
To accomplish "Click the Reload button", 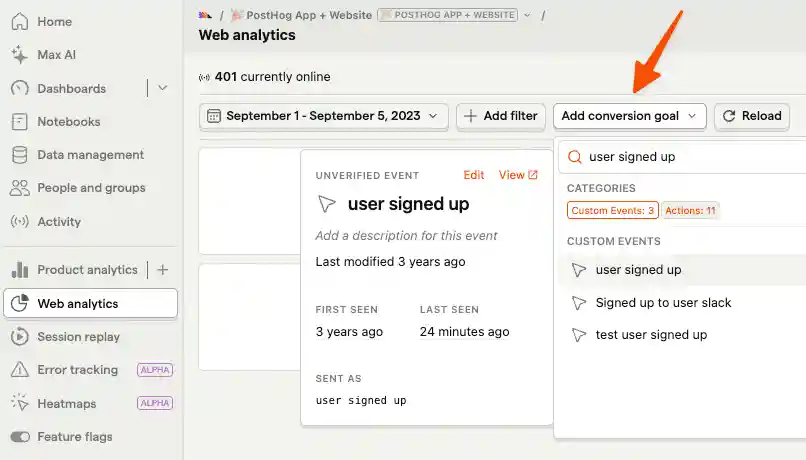I will pyautogui.click(x=751, y=116).
